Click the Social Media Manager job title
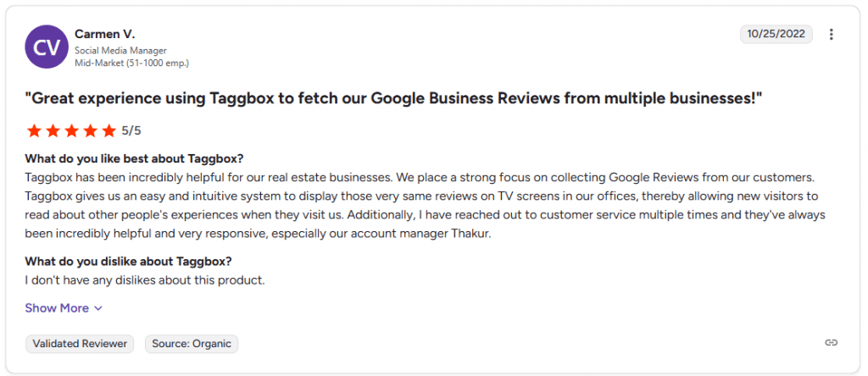This screenshot has width=868, height=376. pos(120,51)
